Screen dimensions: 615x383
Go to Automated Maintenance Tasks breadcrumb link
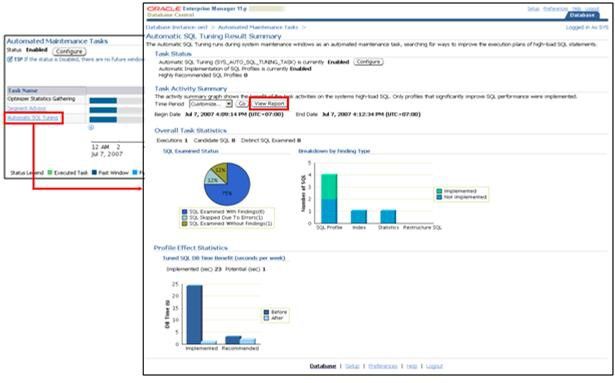pyautogui.click(x=258, y=27)
